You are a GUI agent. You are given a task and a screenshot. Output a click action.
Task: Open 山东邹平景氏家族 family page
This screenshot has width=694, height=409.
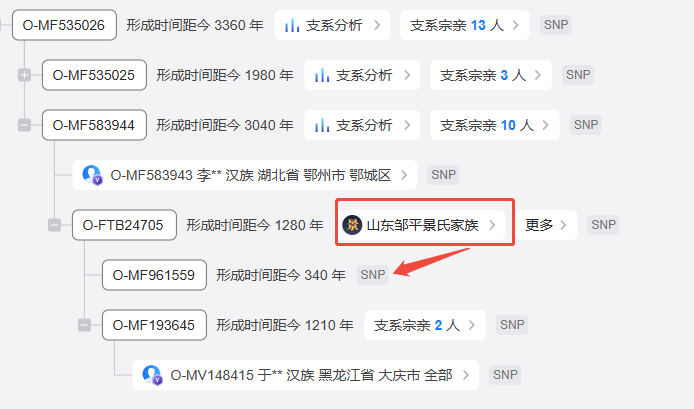click(x=421, y=225)
